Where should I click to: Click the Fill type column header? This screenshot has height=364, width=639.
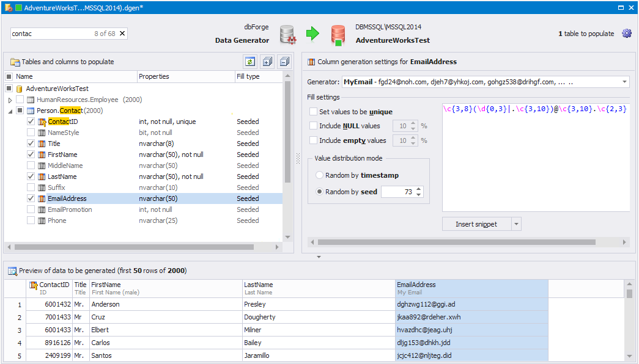pos(259,76)
